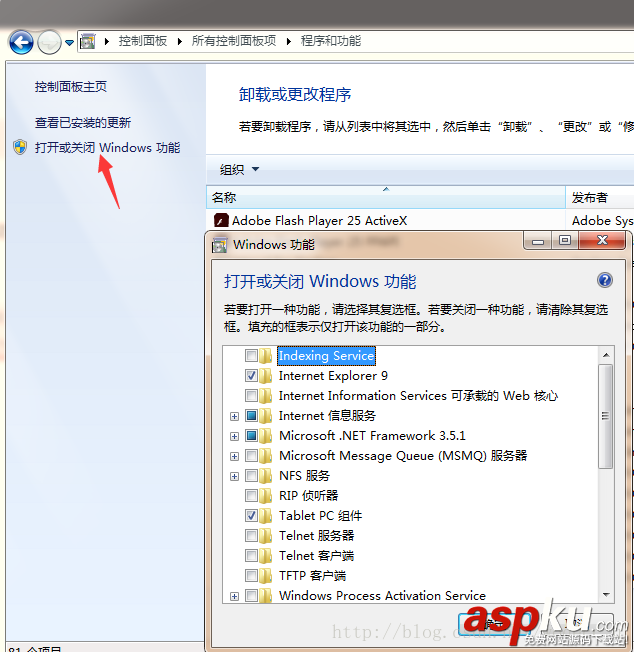Image resolution: width=634 pixels, height=652 pixels.
Task: Expand the NFS 服务 tree node
Action: click(234, 476)
